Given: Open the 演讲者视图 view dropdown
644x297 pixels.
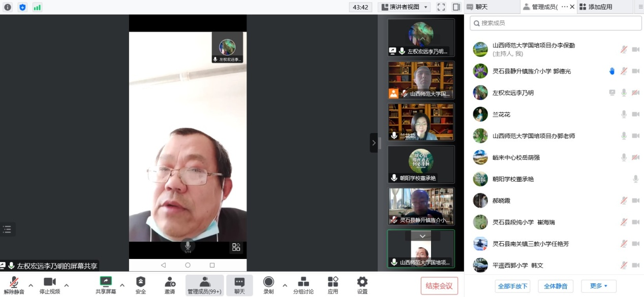Looking at the screenshot, I should 404,7.
